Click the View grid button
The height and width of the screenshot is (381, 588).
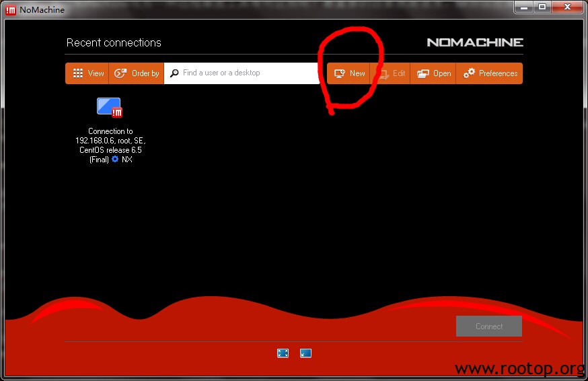point(87,73)
